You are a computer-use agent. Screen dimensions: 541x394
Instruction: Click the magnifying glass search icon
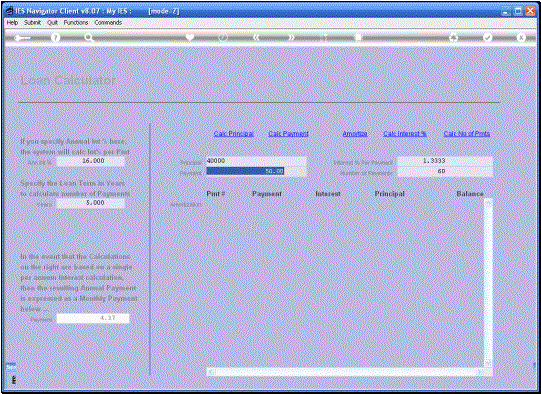tap(89, 38)
